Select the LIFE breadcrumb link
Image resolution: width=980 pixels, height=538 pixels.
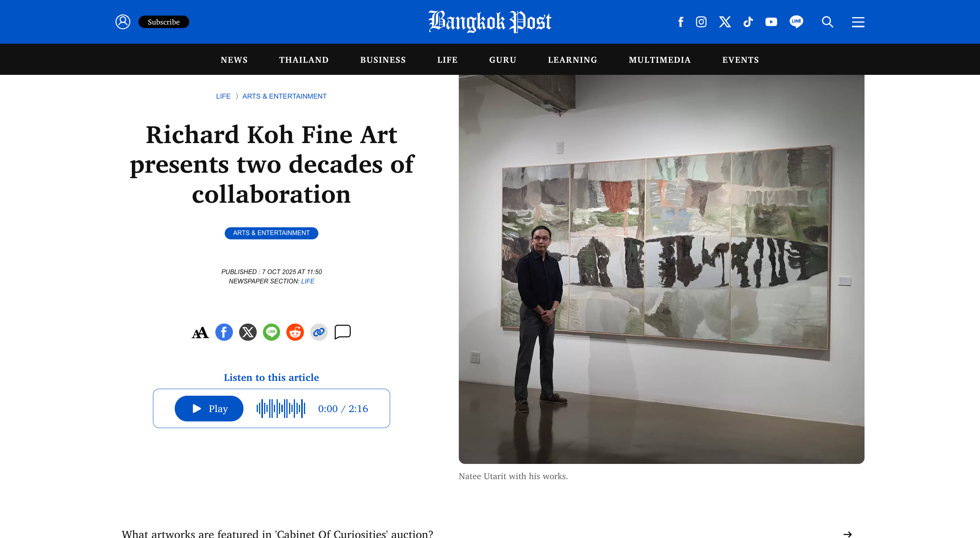[x=223, y=96]
